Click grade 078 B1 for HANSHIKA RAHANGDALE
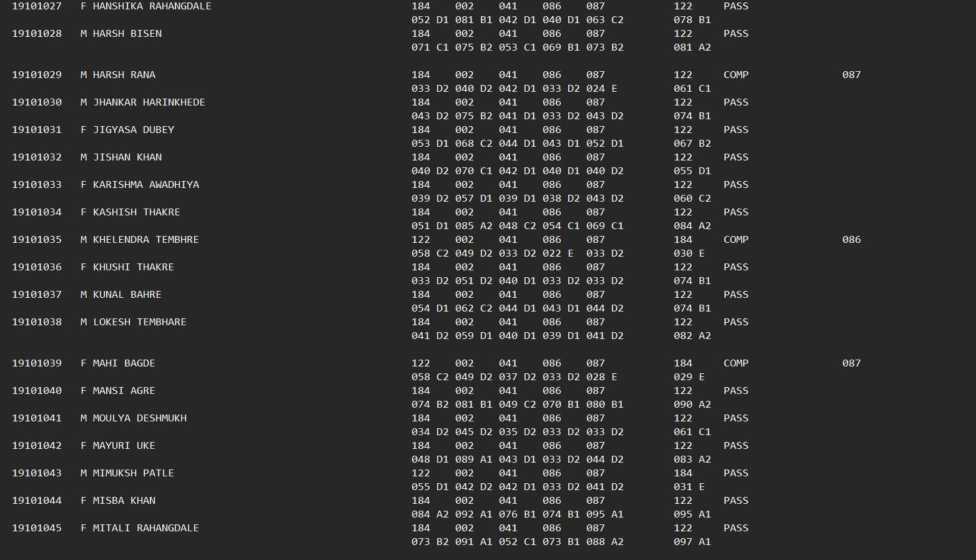976x560 pixels. 693,20
